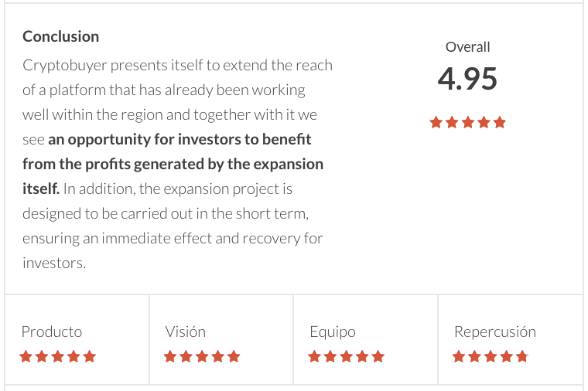Click the Equipo label
The height and width of the screenshot is (391, 588).
333,332
